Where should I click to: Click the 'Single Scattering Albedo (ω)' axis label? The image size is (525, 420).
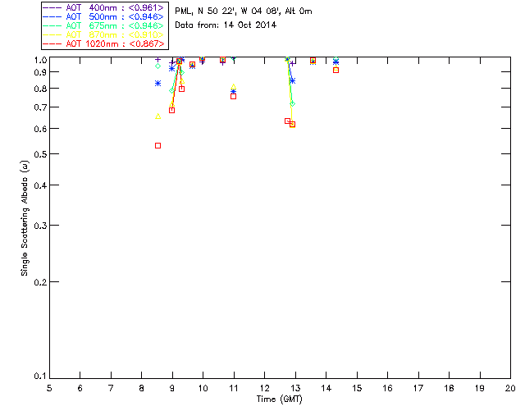(25, 217)
